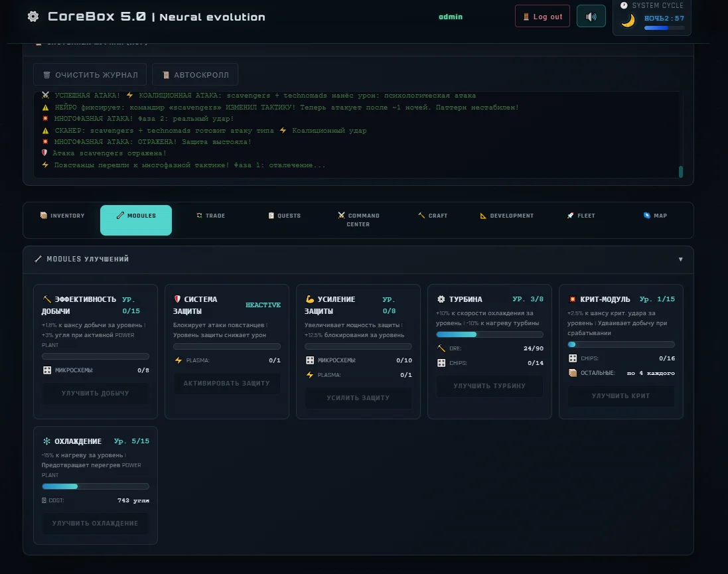The width and height of the screenshot is (728, 574).
Task: Toggle sound with the speaker button
Action: tap(591, 16)
